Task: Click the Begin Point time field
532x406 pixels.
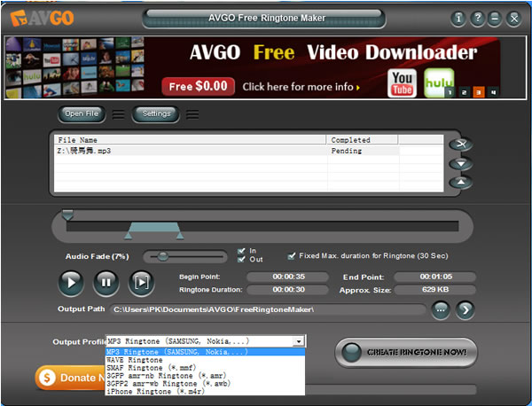Action: pos(288,277)
